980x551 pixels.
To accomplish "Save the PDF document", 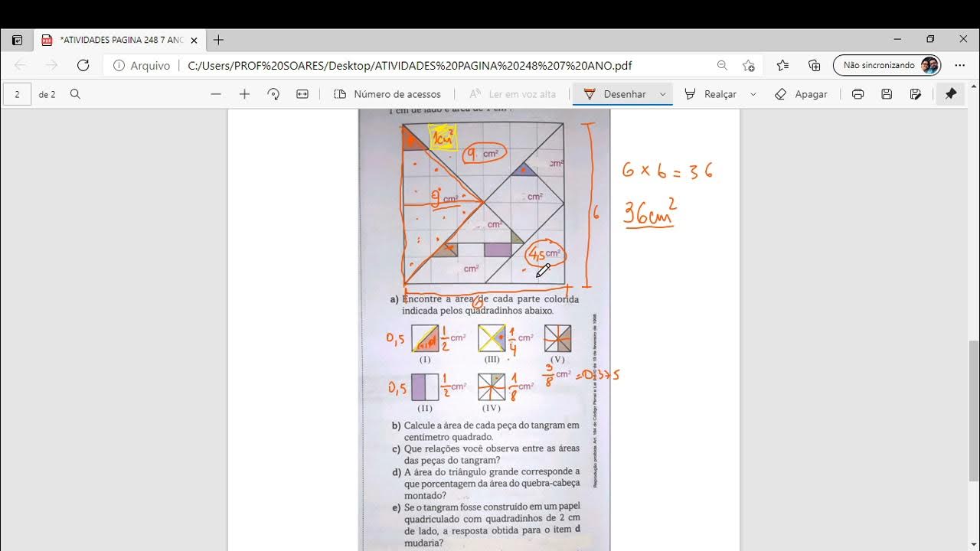I will click(x=887, y=94).
